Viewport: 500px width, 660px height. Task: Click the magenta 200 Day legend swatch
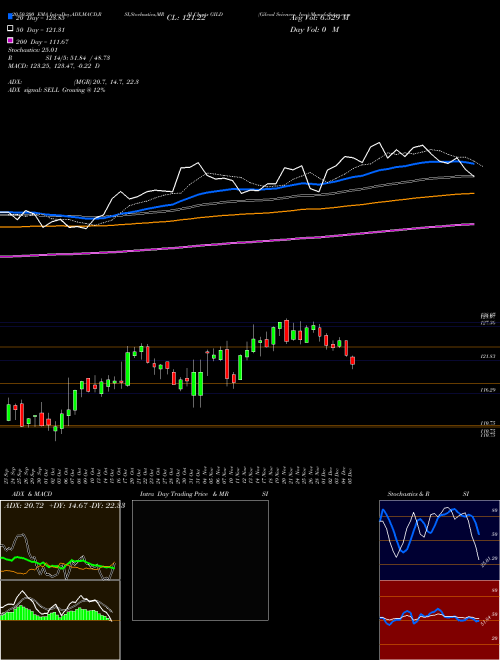pos(11,40)
